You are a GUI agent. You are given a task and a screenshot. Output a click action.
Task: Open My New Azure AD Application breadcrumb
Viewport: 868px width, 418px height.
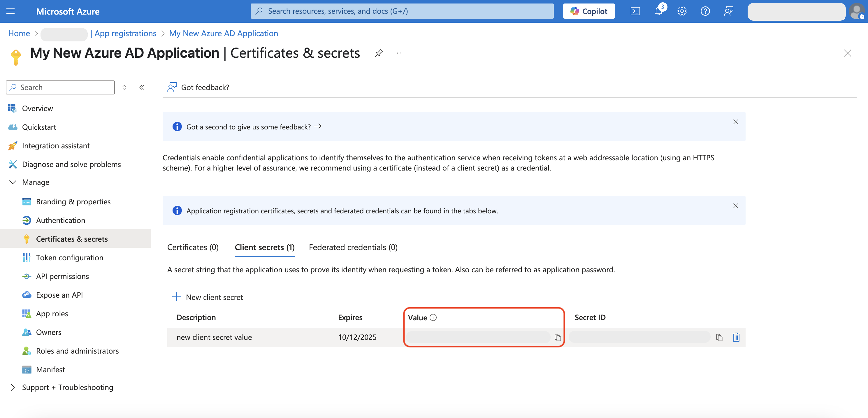pos(223,33)
